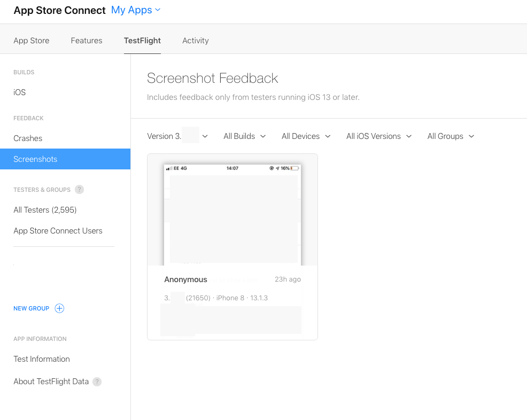Click the 23h ago timestamp
The image size is (527, 420).
(x=288, y=279)
